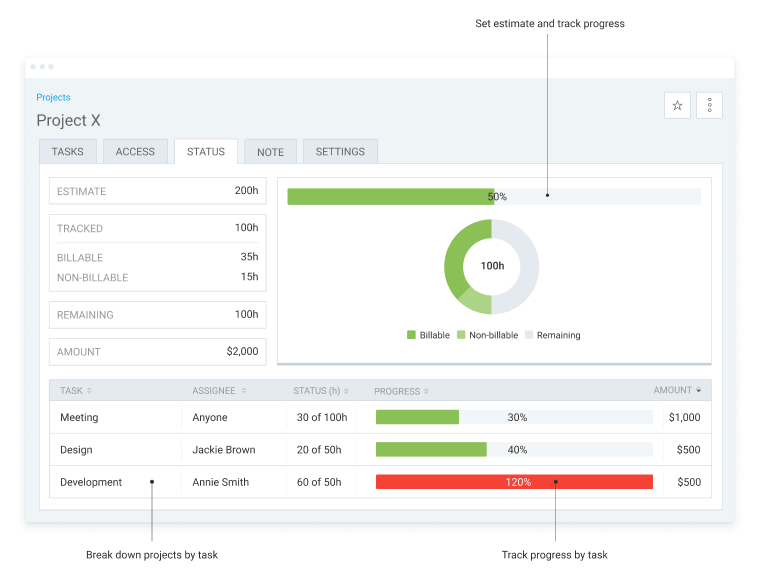Click the '30 of 100h' status cell

pos(322,417)
